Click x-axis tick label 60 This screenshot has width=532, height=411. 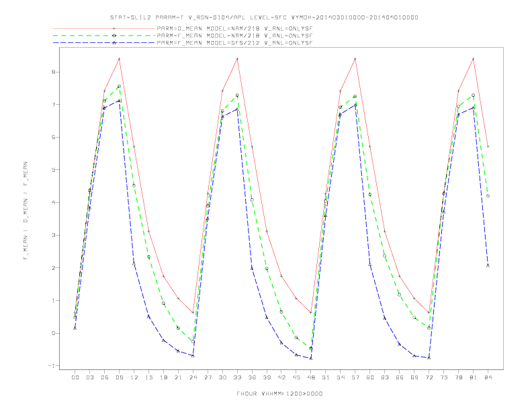pyautogui.click(x=370, y=377)
